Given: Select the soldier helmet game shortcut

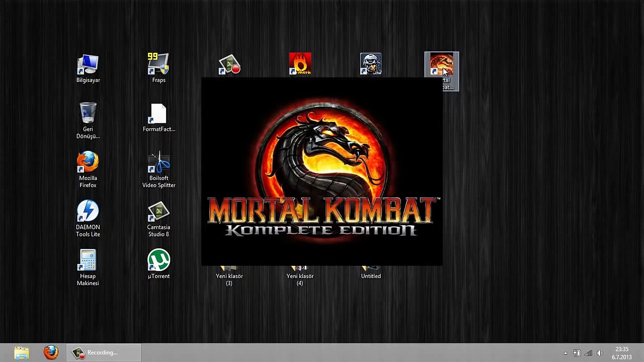Looking at the screenshot, I should point(371,64).
